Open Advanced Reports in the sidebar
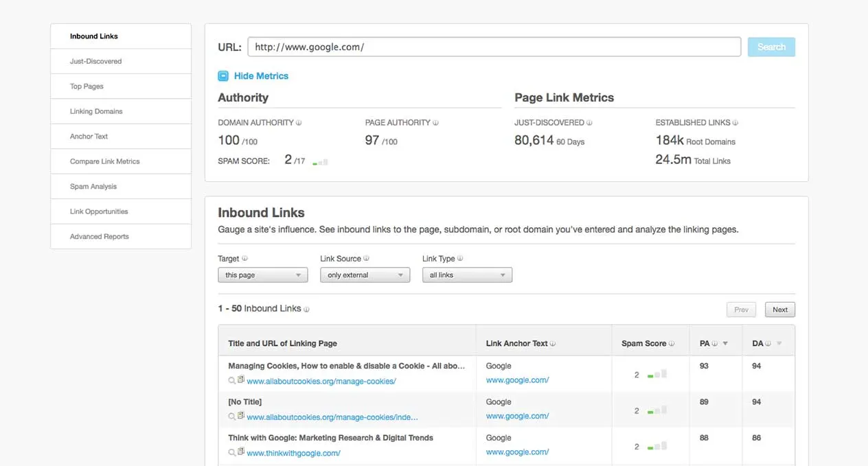 (121, 237)
